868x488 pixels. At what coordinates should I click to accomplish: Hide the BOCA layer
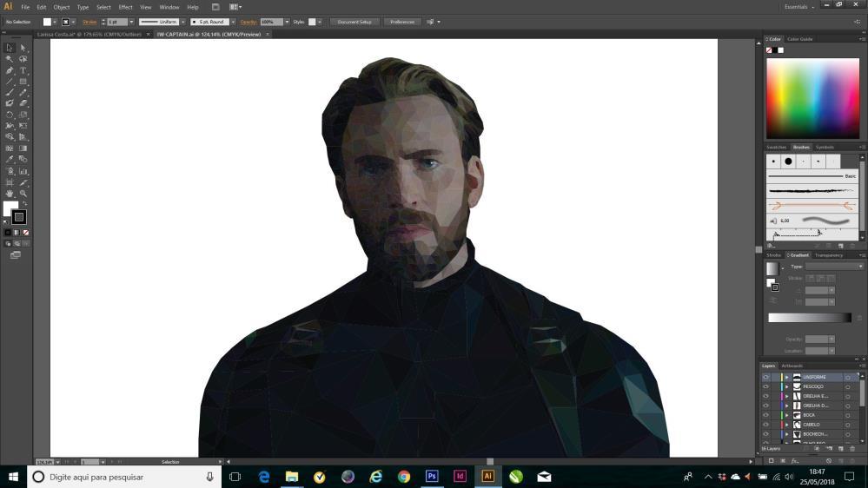pyautogui.click(x=766, y=415)
